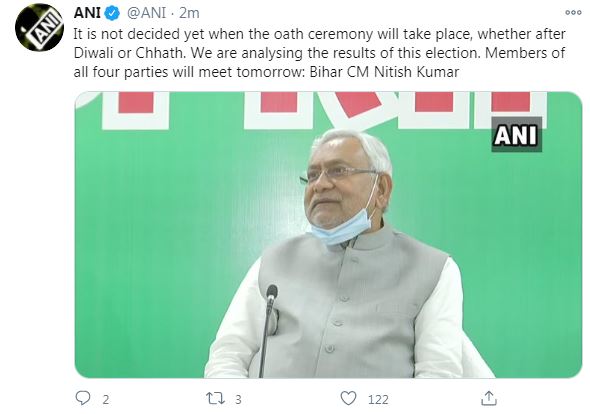Open the share tweet icon
This screenshot has height=414, width=590.
tap(489, 398)
